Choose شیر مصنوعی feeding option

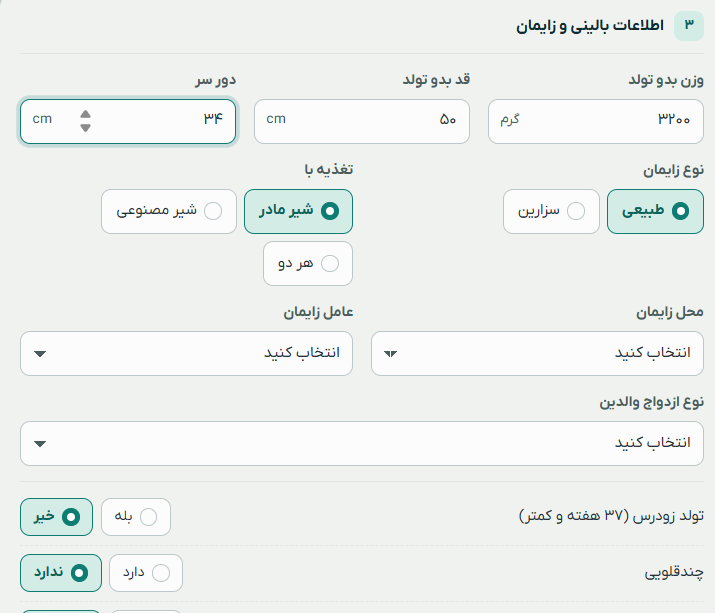click(169, 211)
